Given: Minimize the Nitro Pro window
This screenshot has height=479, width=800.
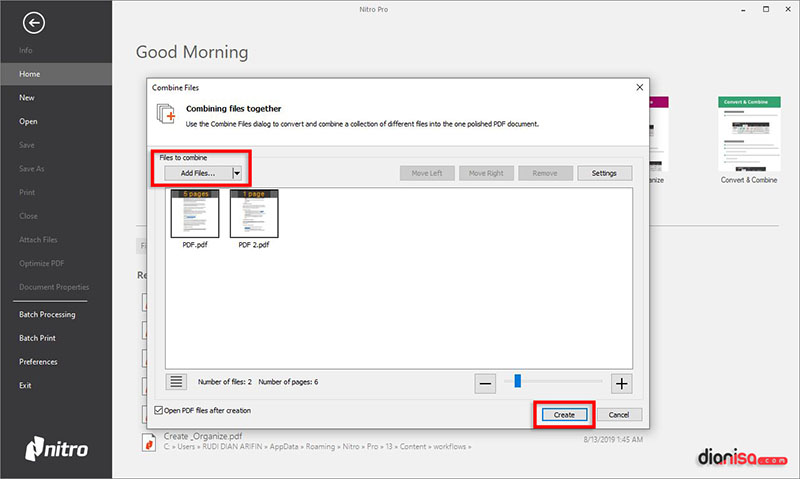Looking at the screenshot, I should coord(743,9).
